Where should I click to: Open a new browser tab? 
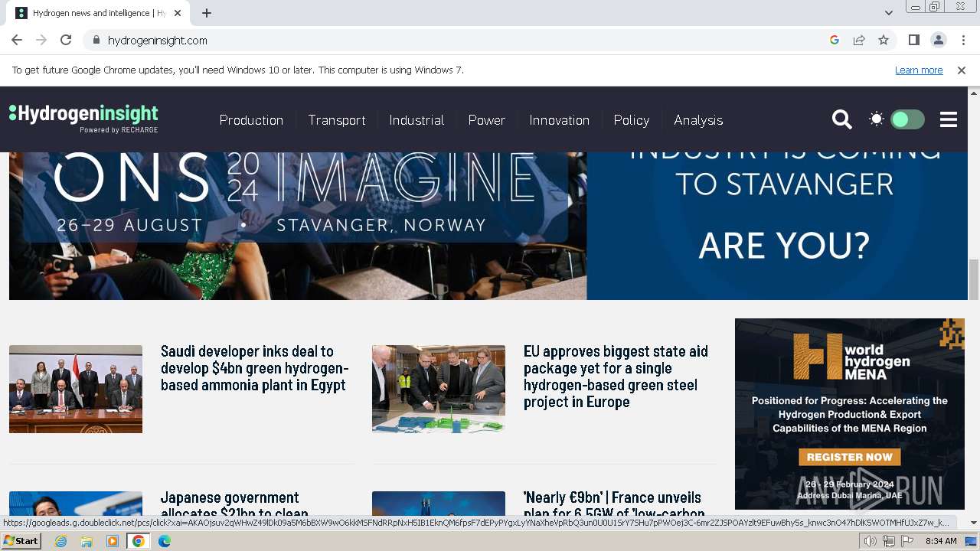(207, 13)
